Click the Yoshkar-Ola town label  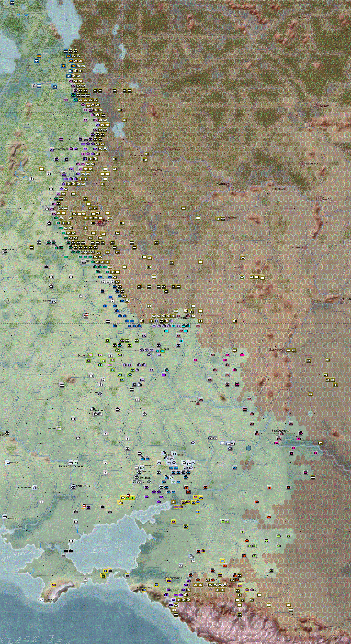(312, 164)
